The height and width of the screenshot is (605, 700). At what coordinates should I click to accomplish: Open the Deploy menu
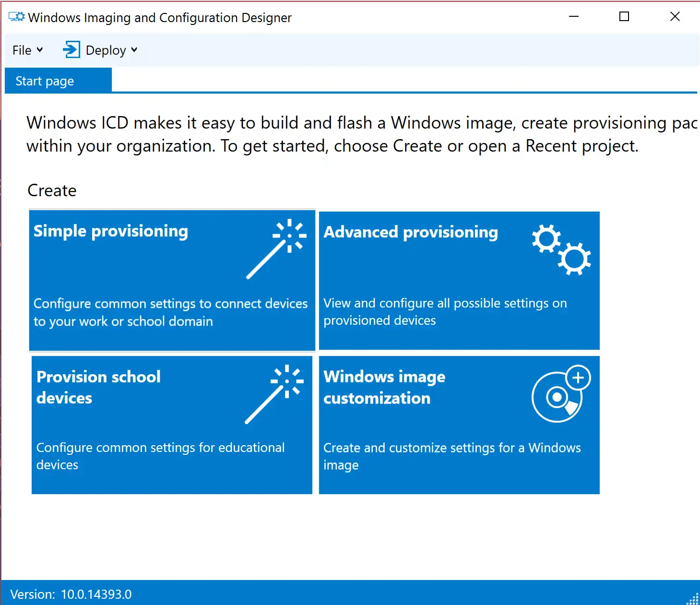100,50
